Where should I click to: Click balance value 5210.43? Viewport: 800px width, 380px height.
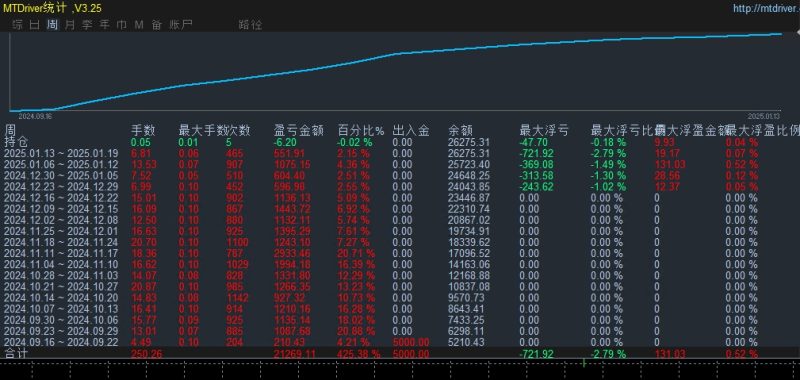pos(466,342)
